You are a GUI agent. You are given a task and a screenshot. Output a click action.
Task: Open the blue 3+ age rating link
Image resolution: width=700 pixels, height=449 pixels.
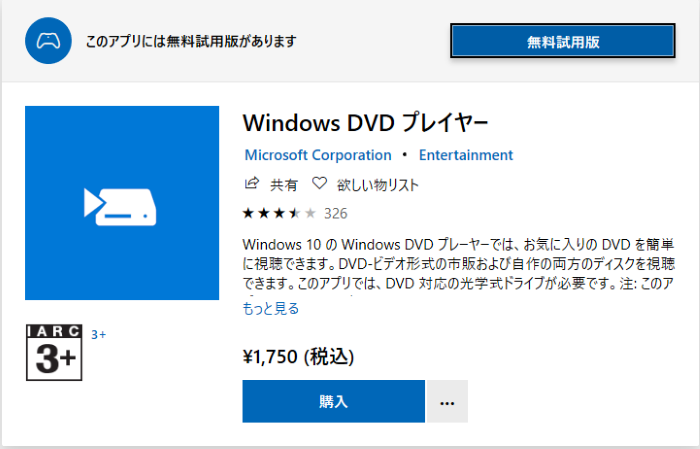pos(99,334)
